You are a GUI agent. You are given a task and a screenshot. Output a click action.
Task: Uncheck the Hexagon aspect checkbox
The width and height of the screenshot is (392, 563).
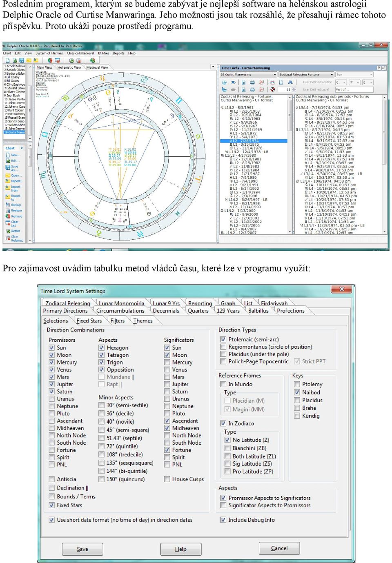click(101, 348)
